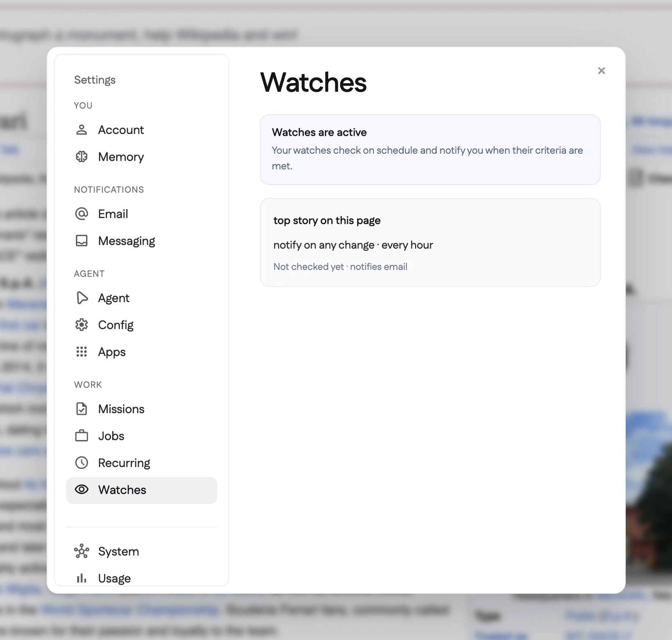Click the Watches page heading

[x=313, y=82]
